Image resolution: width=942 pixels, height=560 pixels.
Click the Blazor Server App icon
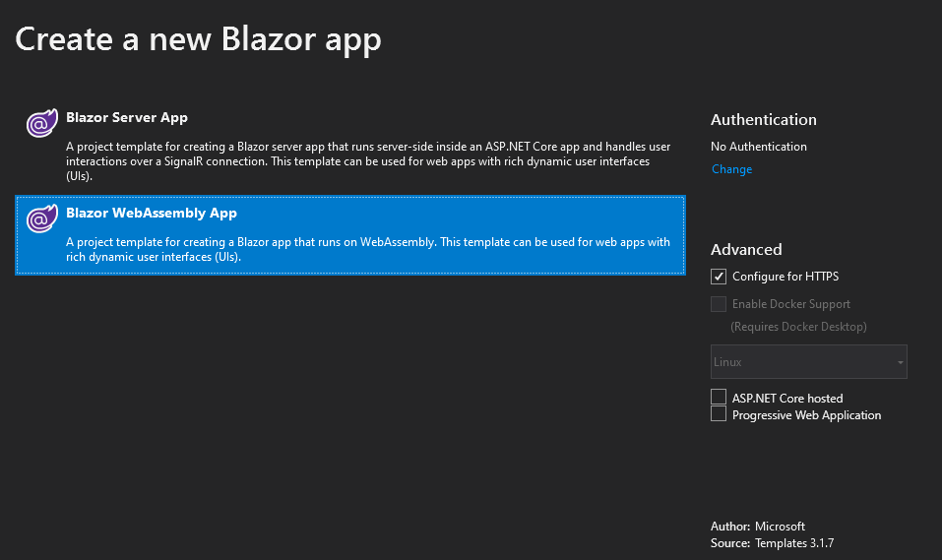(42, 123)
